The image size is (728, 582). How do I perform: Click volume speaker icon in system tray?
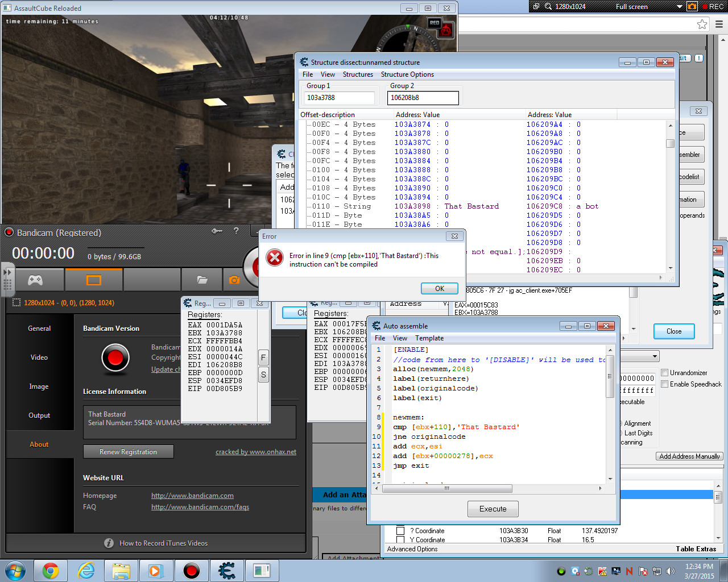tap(671, 571)
